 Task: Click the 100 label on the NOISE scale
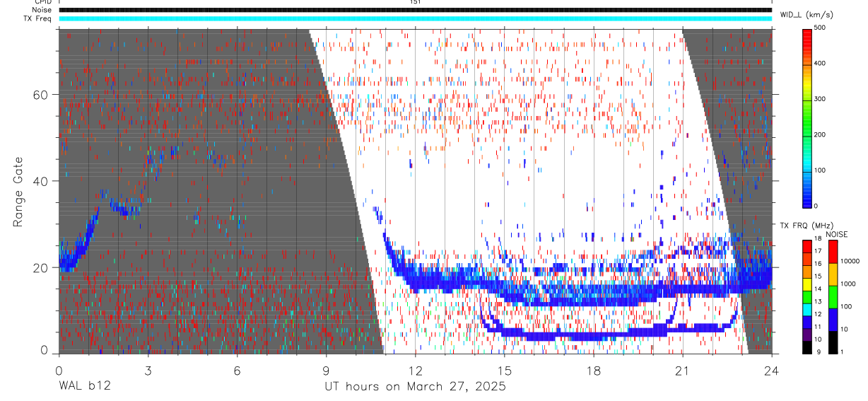click(x=846, y=306)
